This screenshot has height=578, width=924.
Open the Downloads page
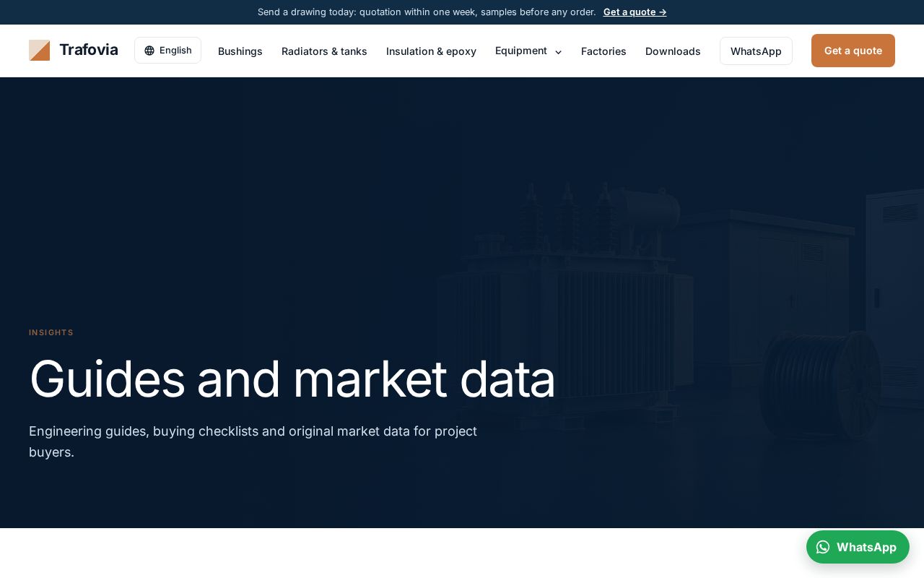[673, 51]
